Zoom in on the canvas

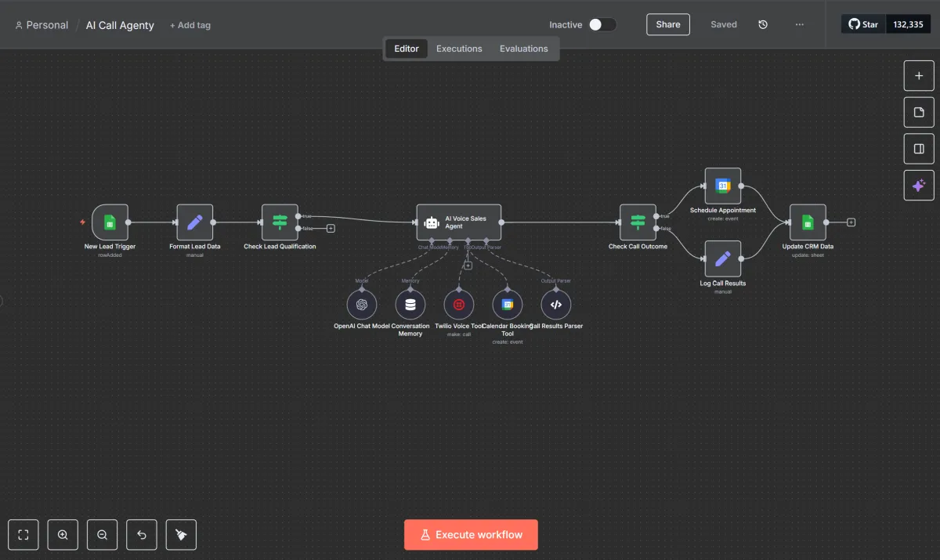(63, 535)
